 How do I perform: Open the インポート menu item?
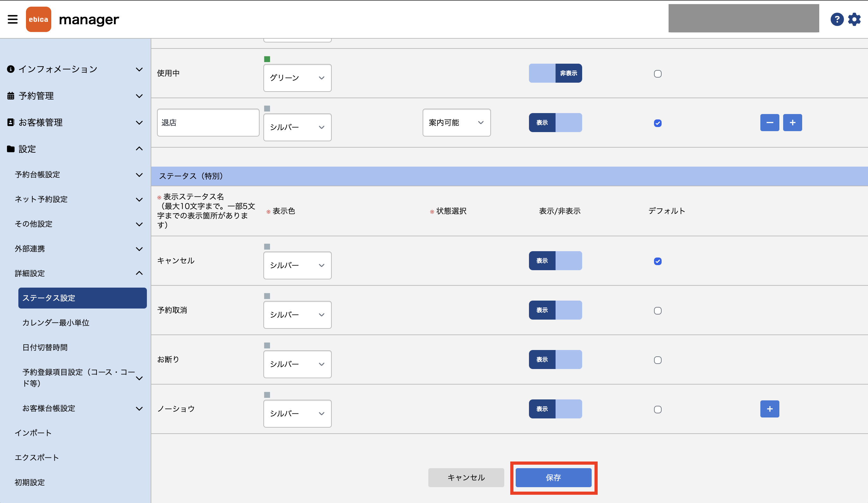[x=33, y=433]
